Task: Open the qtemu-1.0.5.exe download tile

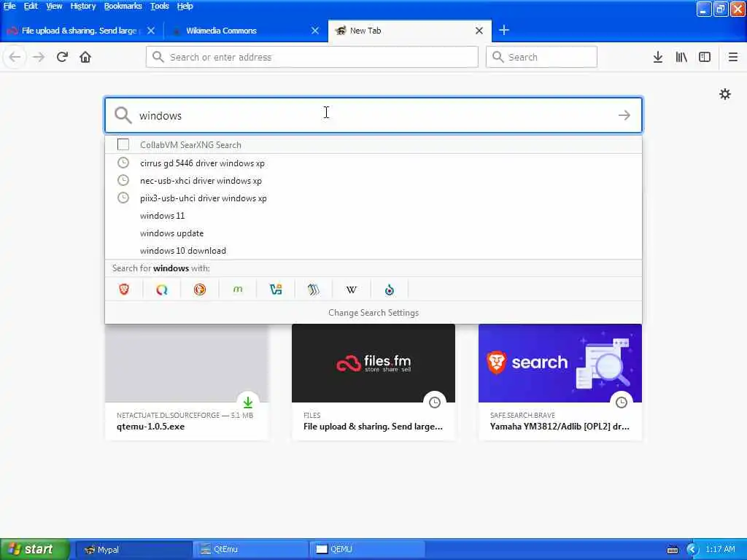Action: pos(187,382)
